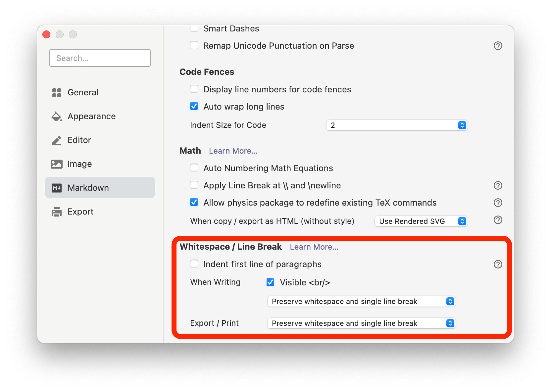Open Whitespace / Line Break Learn More link
This screenshot has height=392, width=551.
(x=314, y=247)
